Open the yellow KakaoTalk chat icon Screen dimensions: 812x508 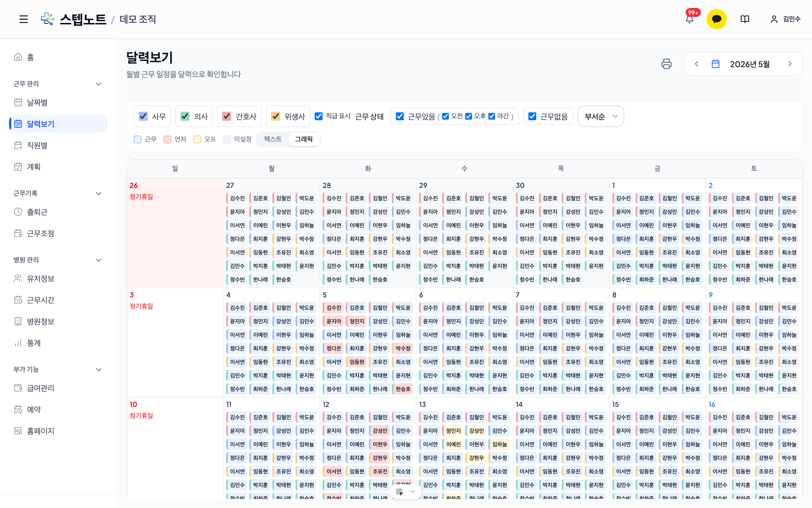click(x=716, y=19)
